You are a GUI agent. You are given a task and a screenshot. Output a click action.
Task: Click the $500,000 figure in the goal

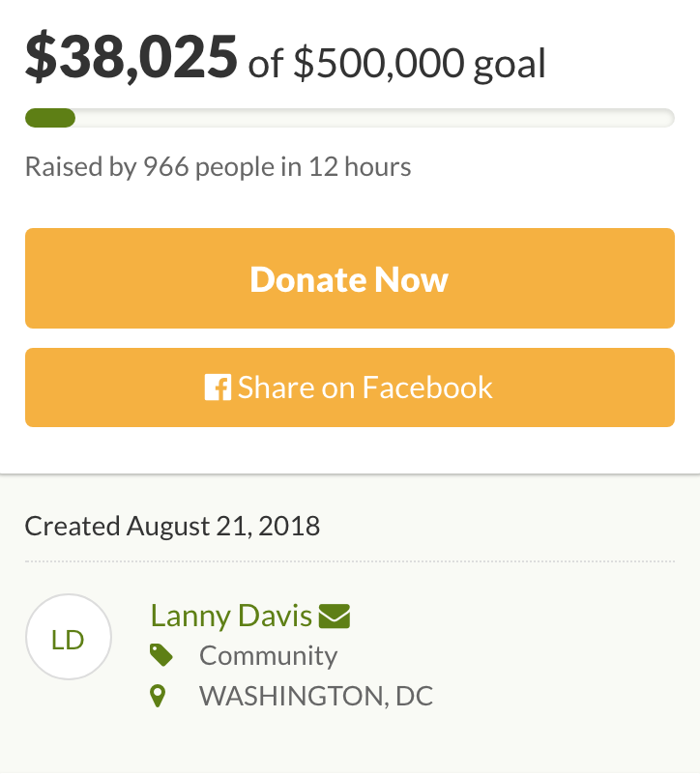[x=379, y=63]
